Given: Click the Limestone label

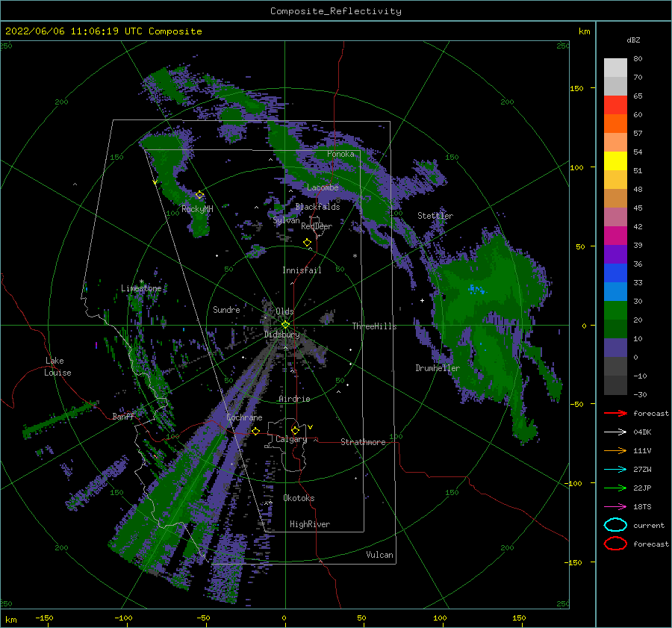Looking at the screenshot, I should coord(141,288).
